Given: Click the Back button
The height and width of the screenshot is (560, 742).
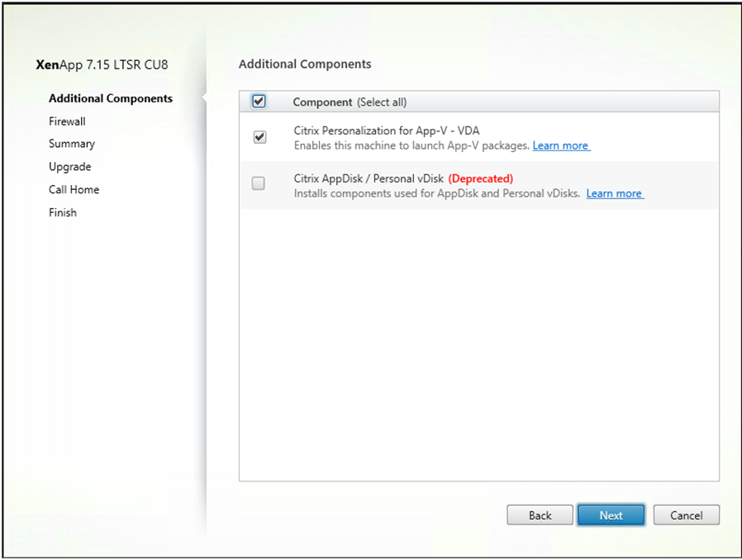Looking at the screenshot, I should click(x=540, y=515).
